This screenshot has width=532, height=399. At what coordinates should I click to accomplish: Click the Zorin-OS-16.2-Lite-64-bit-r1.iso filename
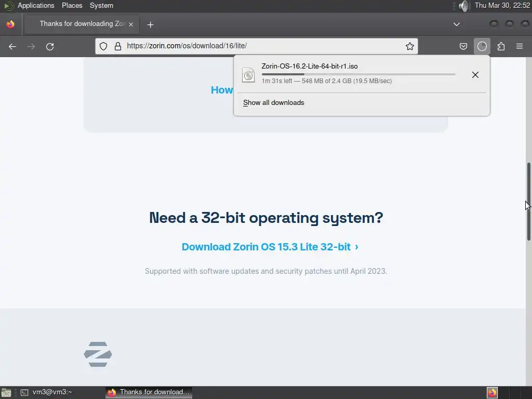(310, 66)
